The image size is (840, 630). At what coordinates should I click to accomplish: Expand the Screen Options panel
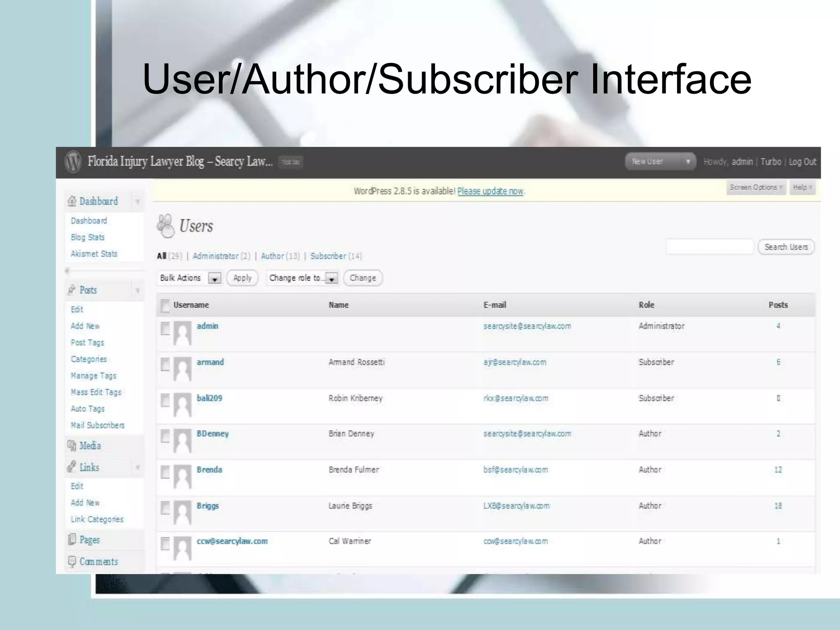756,187
